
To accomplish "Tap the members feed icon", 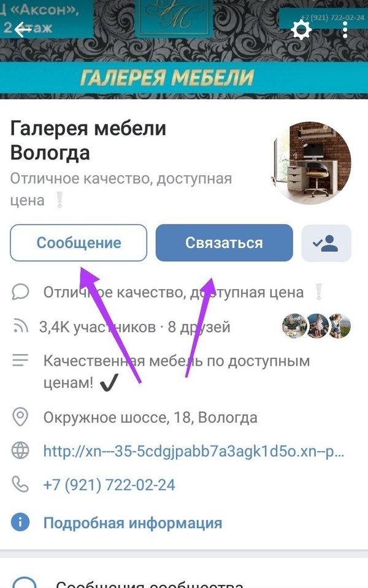I will point(20,326).
